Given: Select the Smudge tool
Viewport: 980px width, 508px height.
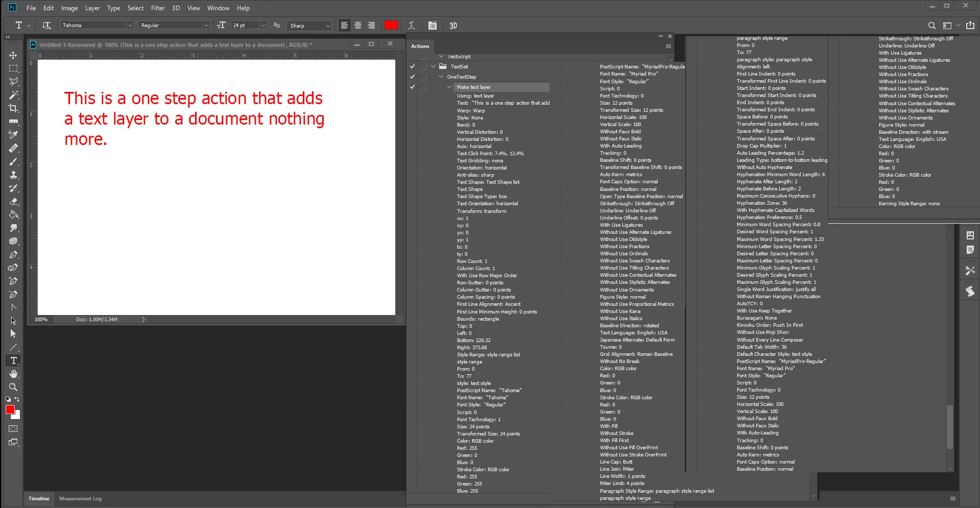Looking at the screenshot, I should [13, 228].
